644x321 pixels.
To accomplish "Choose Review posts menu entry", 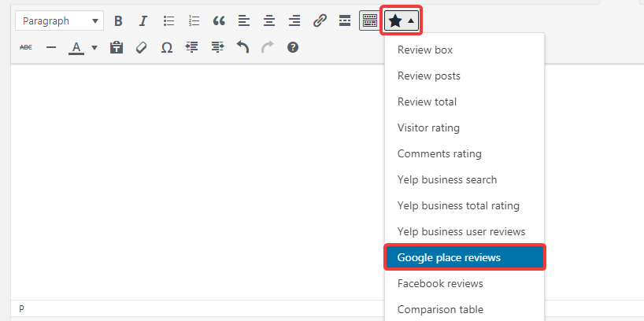I will pos(464,76).
